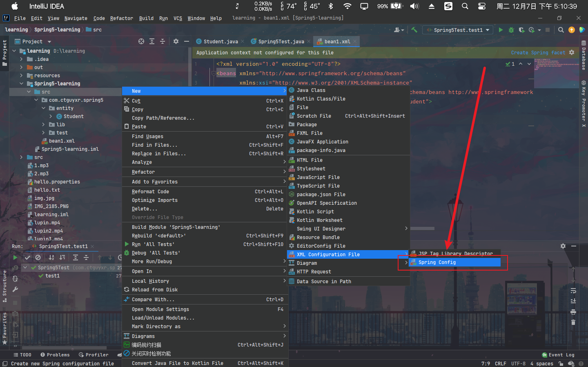Expand all in the Project panel toolbar
Screen dimensions: 588x367
[x=152, y=41]
